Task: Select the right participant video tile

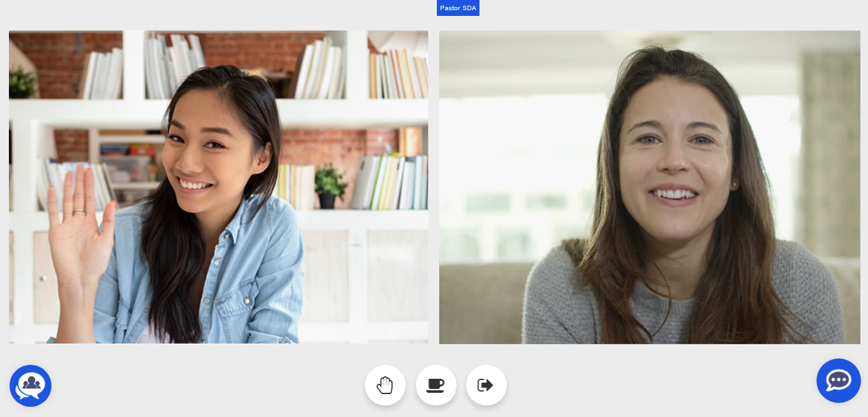Action: (x=649, y=187)
